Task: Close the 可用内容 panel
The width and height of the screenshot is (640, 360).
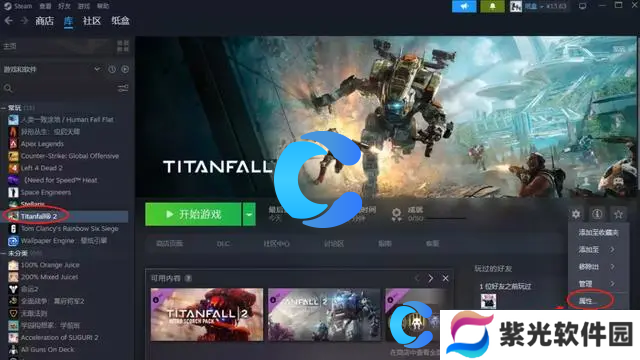Action: 445,278
